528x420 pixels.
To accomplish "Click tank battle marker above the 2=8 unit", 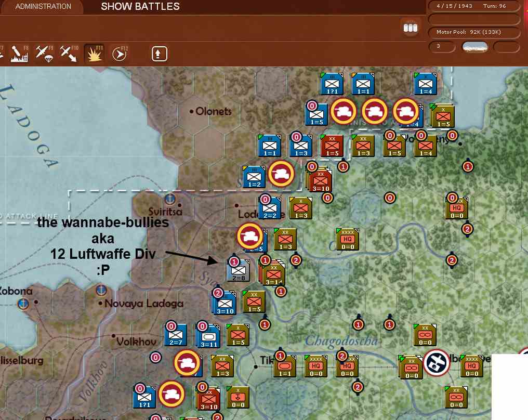I will 250,236.
